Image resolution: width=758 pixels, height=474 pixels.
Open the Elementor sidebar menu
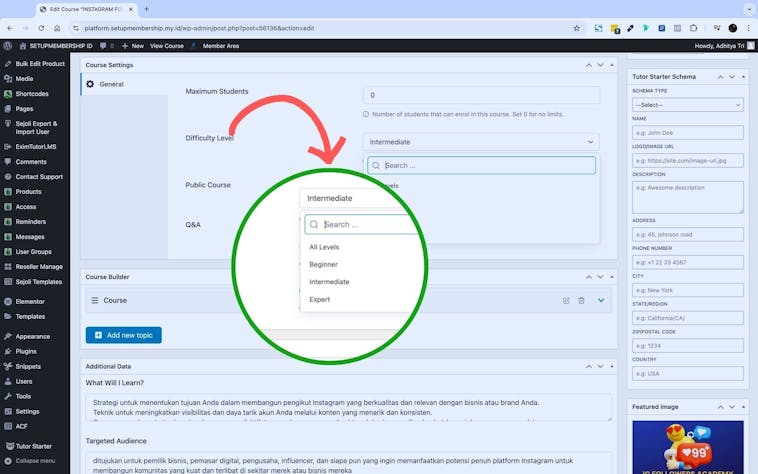click(x=30, y=301)
